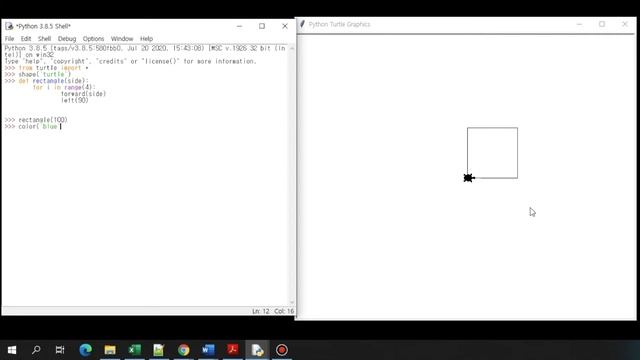Viewport: 640px width, 360px height.
Task: Open Task View on taskbar
Action: click(60, 350)
